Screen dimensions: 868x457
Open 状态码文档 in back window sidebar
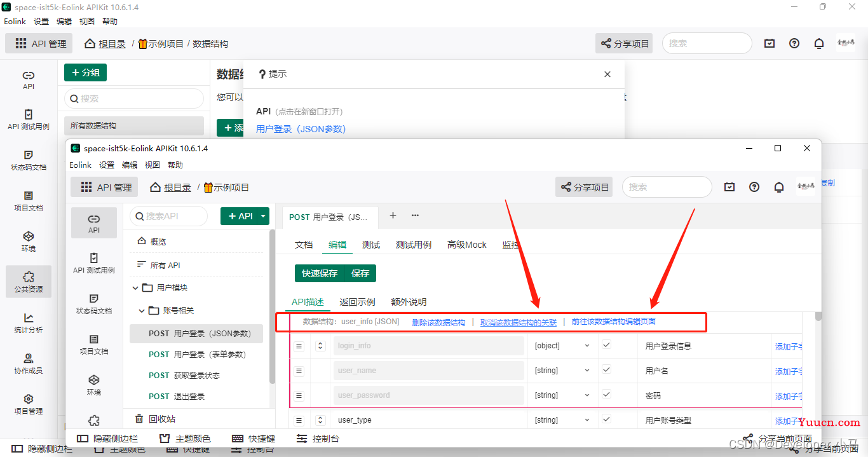(x=29, y=160)
